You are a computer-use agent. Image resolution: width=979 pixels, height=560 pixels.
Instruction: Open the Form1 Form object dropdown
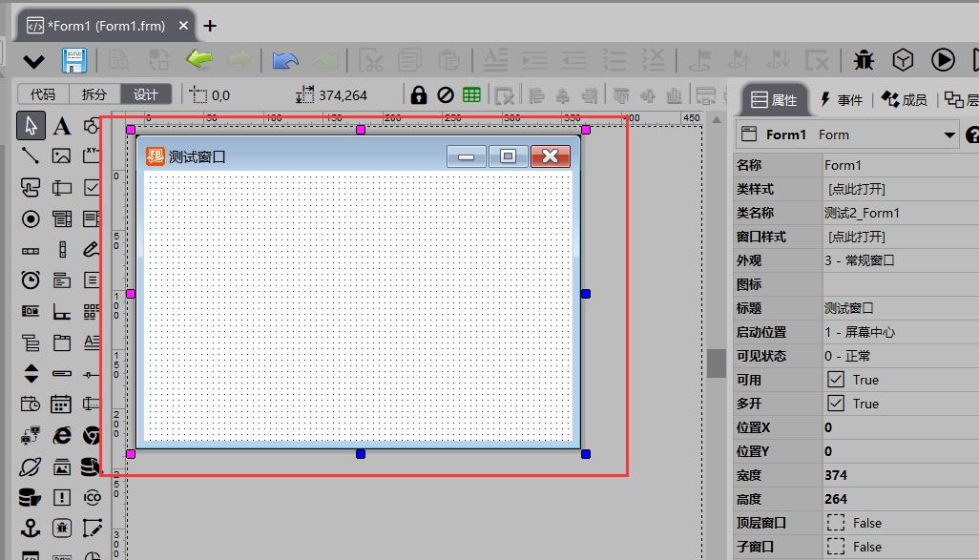pos(948,135)
